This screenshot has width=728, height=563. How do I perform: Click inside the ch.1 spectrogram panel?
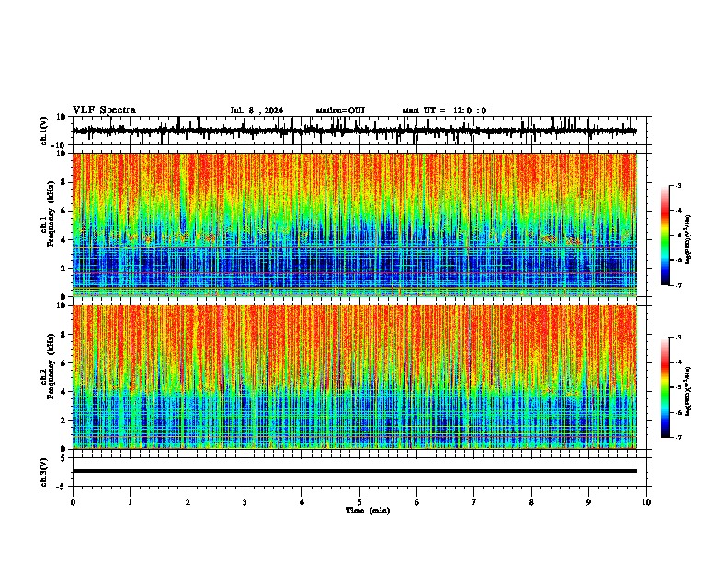tap(355, 224)
